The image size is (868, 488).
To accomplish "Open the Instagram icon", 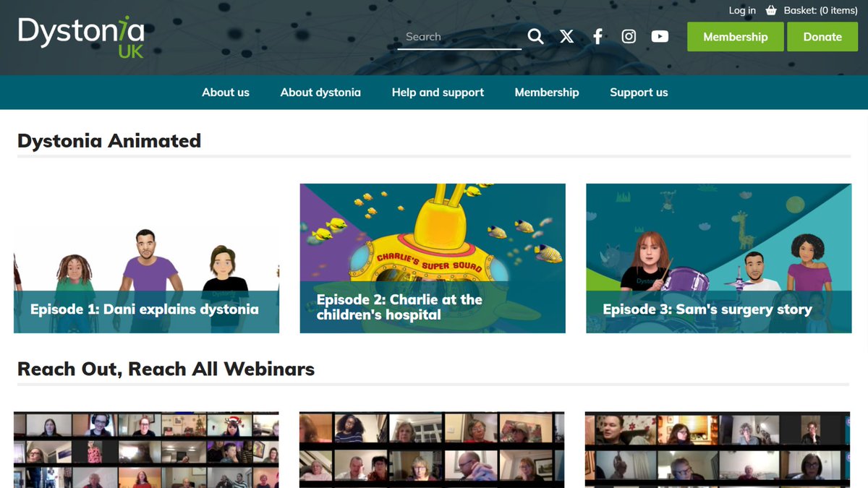I will [629, 35].
